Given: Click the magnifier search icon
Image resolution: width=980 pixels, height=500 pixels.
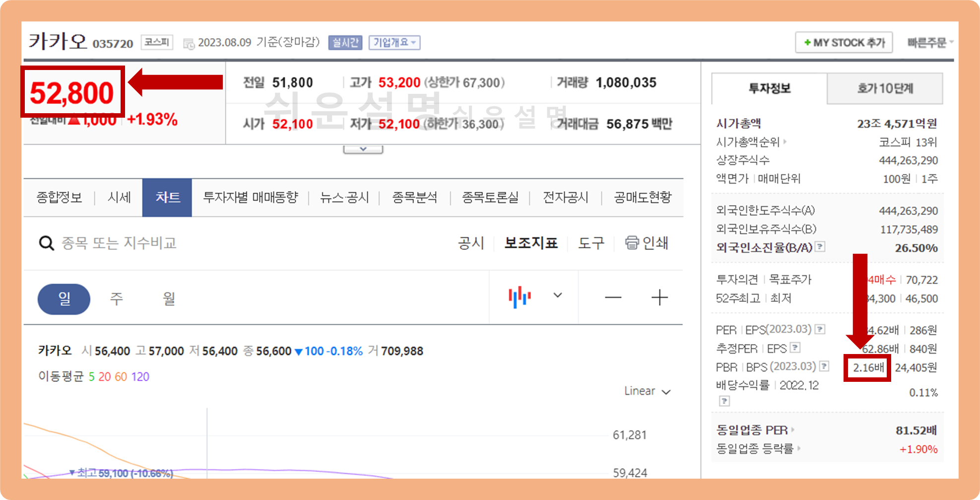Looking at the screenshot, I should 47,243.
